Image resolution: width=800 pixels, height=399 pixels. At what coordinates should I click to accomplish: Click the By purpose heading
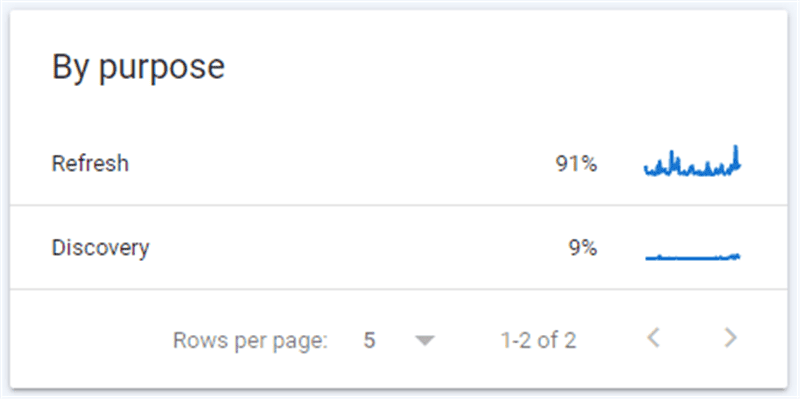pyautogui.click(x=138, y=67)
